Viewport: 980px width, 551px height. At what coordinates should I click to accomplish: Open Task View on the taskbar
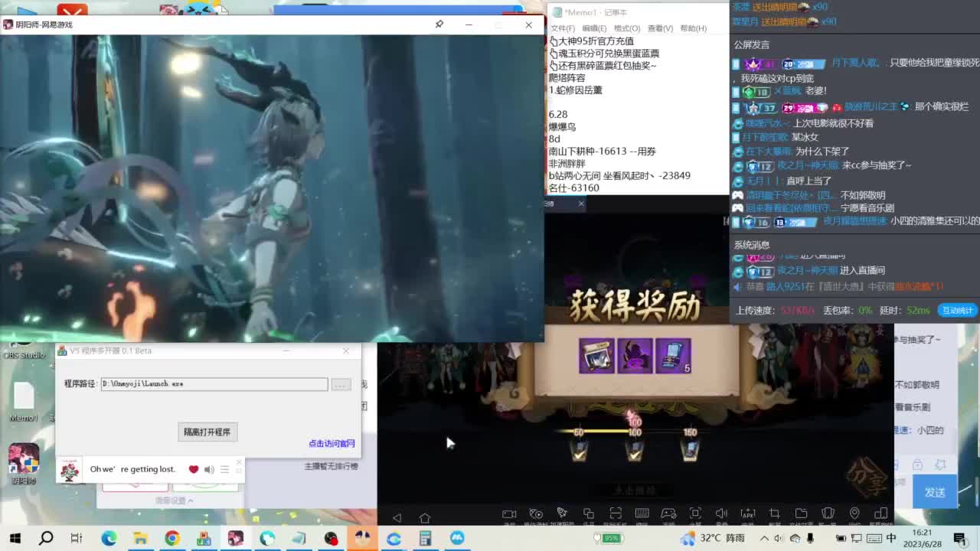(77, 538)
